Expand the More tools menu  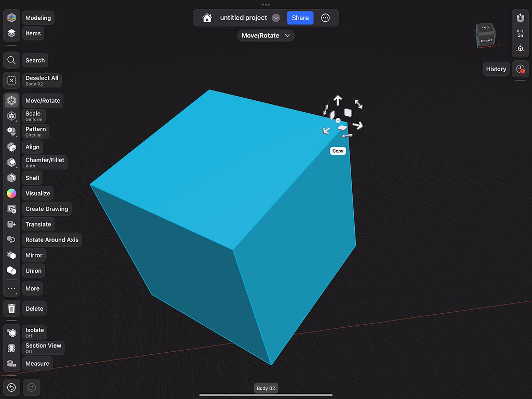11,288
